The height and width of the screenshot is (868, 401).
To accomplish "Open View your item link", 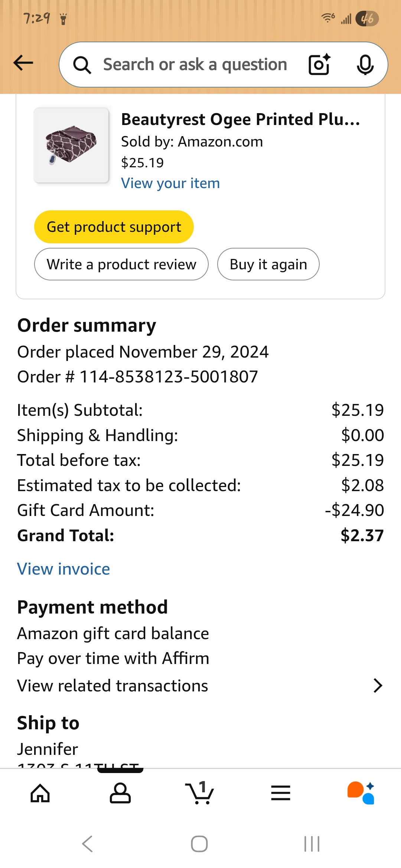I will [x=170, y=183].
